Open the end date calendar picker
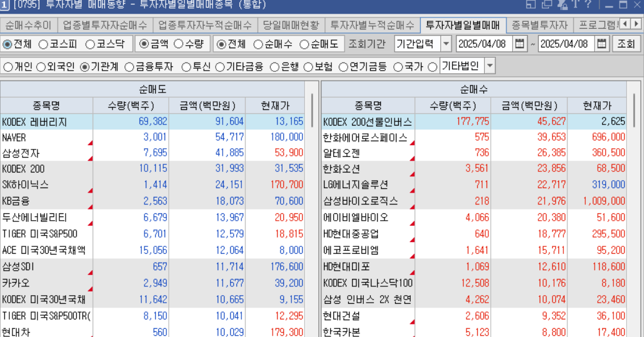This screenshot has width=644, height=337. tap(601, 44)
